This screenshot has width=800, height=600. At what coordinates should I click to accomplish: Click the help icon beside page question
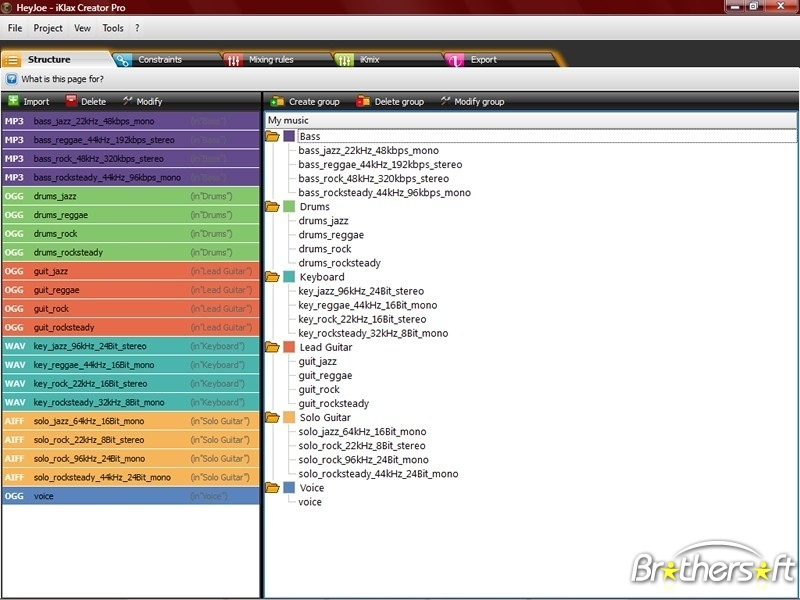(x=11, y=78)
